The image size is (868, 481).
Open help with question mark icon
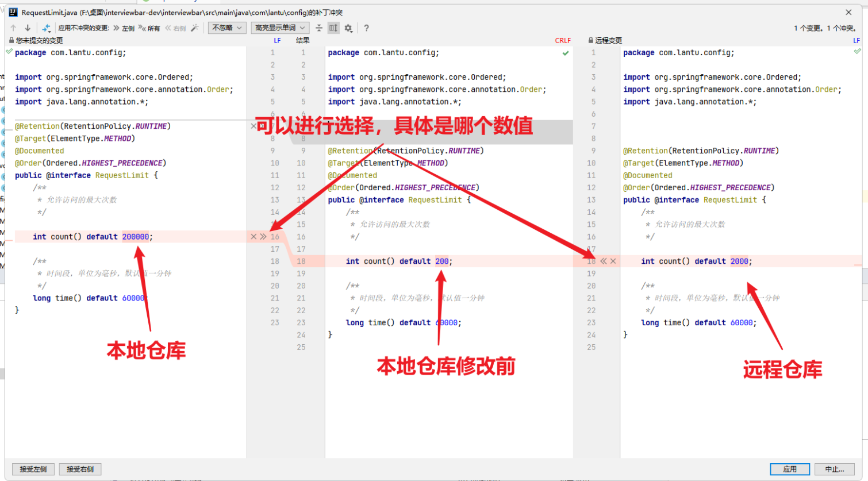pos(366,28)
